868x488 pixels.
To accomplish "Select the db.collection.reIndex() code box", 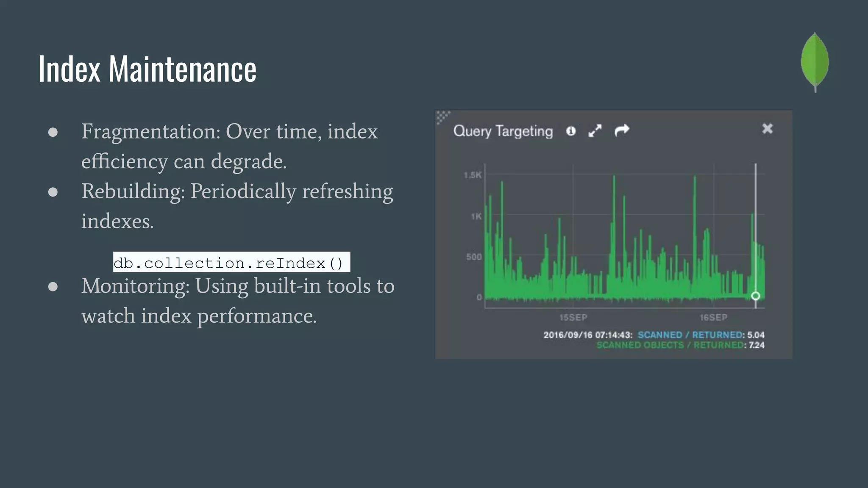I will [x=231, y=263].
